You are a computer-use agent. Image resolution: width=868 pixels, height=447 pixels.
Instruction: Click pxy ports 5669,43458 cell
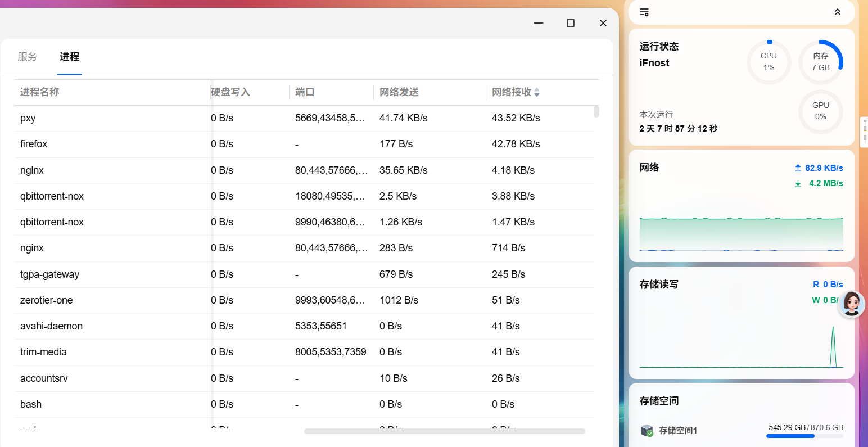[330, 118]
